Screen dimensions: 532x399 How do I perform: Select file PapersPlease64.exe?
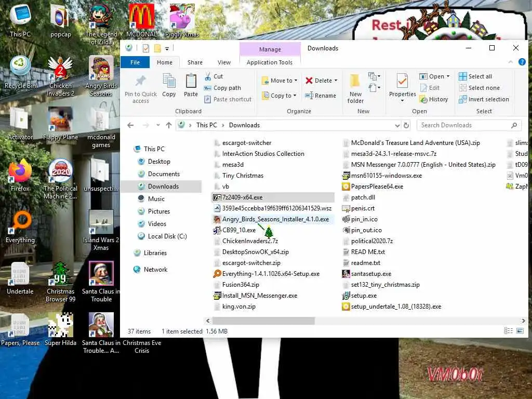click(373, 187)
